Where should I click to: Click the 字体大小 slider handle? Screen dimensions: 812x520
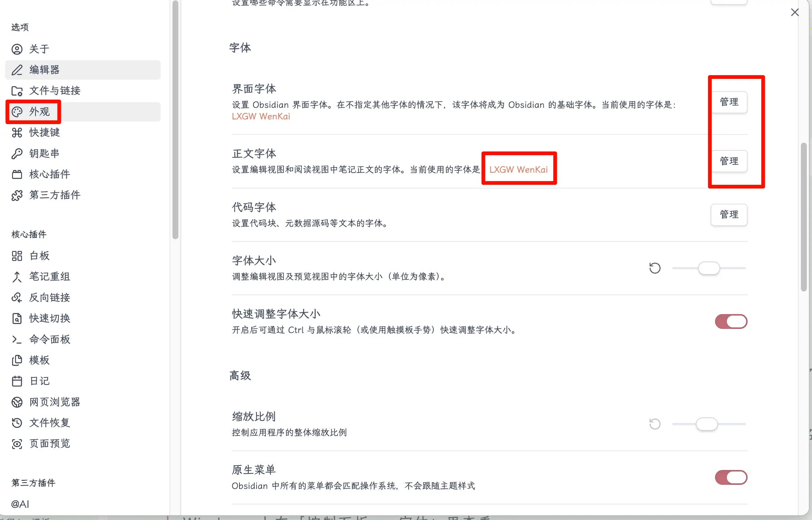tap(709, 268)
